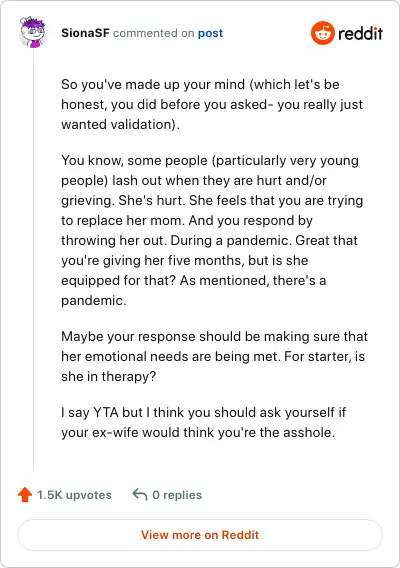This screenshot has width=400, height=568.
Task: Upvote the comment with orange arrow
Action: 25,495
